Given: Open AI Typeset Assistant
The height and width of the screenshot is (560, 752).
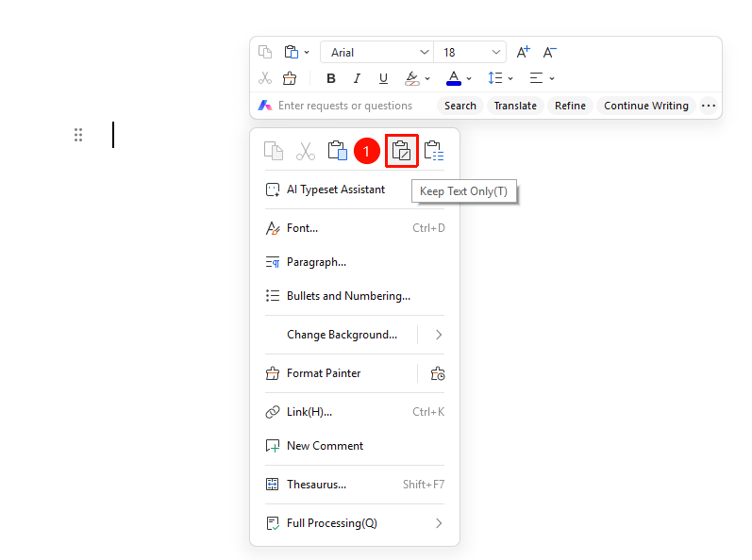Looking at the screenshot, I should point(355,189).
